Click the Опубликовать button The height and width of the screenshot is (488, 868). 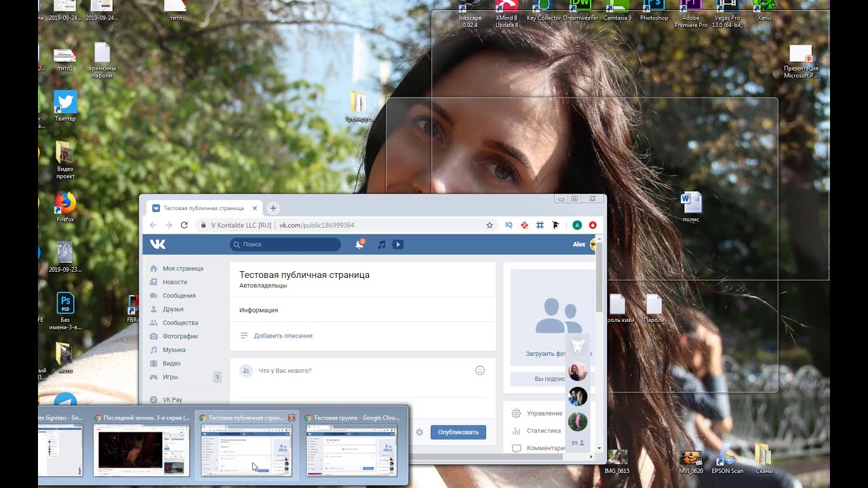pyautogui.click(x=458, y=432)
